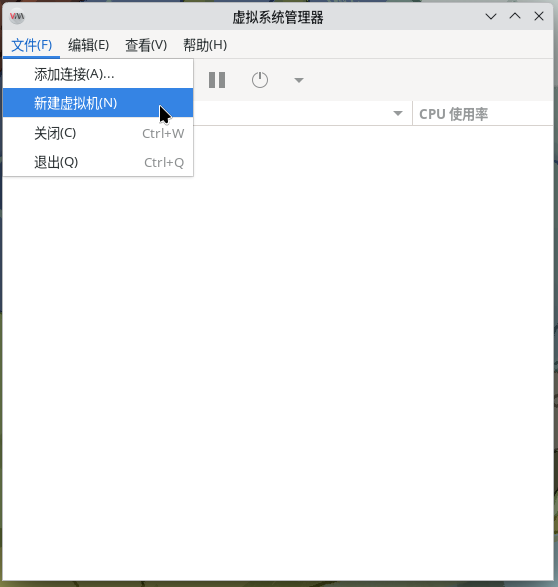Click the shut down power icon
Image resolution: width=558 pixels, height=587 pixels.
point(260,80)
